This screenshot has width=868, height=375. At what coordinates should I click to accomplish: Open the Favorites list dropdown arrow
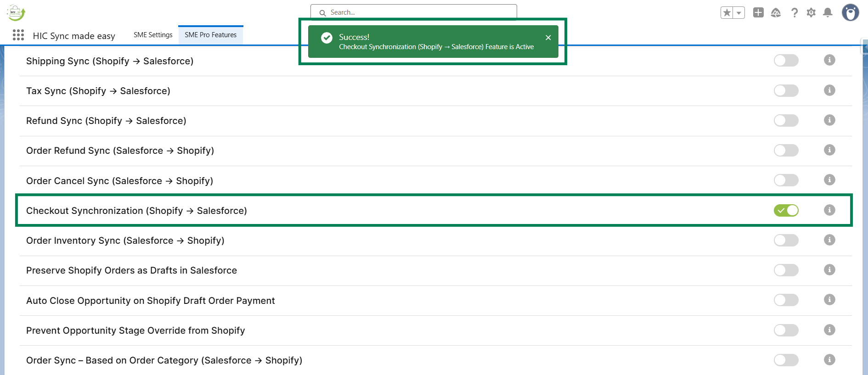point(738,13)
